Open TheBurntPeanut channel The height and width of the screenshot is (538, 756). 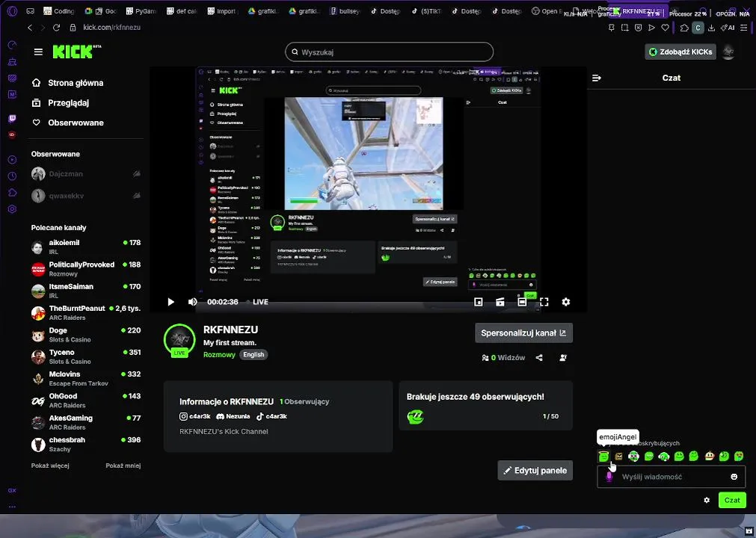coord(86,312)
